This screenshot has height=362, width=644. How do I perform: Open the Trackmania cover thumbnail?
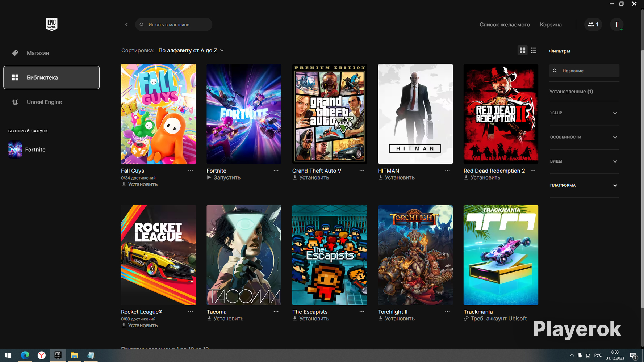click(501, 255)
